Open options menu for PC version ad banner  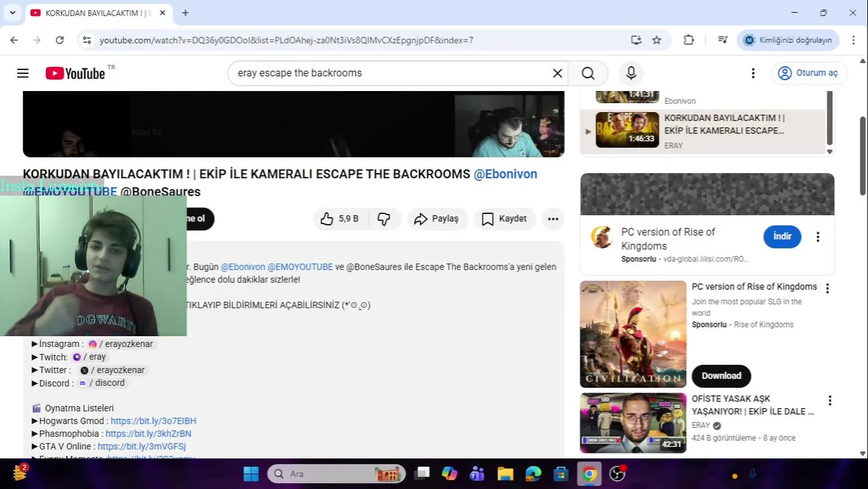[818, 237]
